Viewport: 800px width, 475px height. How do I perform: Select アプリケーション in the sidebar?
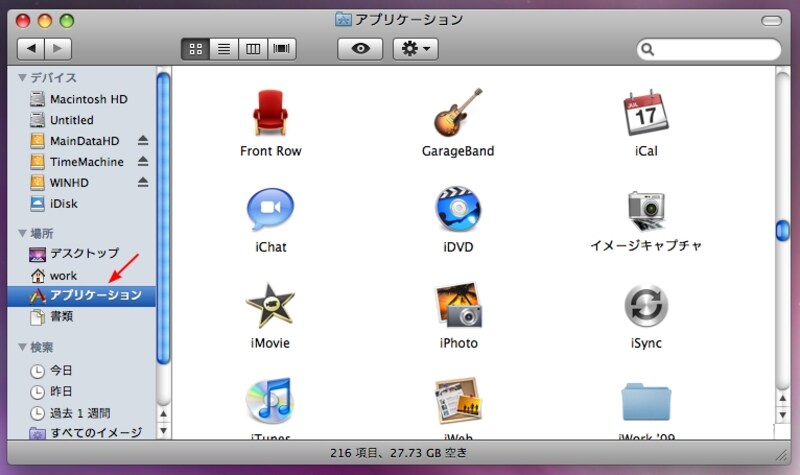(82, 296)
